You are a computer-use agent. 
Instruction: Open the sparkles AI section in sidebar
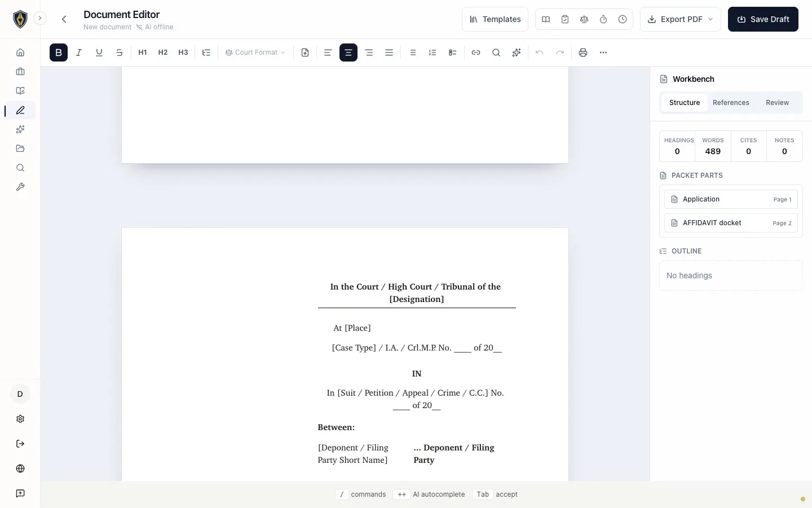(x=20, y=129)
